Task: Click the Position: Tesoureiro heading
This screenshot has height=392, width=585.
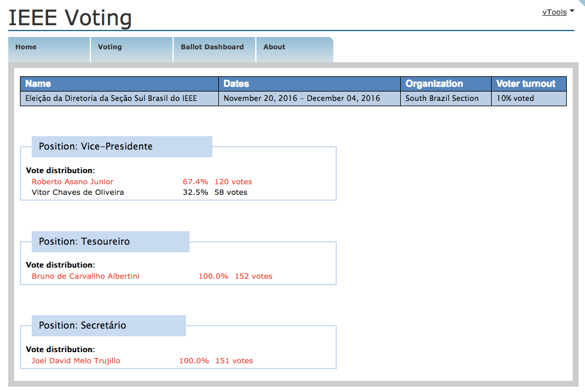Action: point(84,242)
